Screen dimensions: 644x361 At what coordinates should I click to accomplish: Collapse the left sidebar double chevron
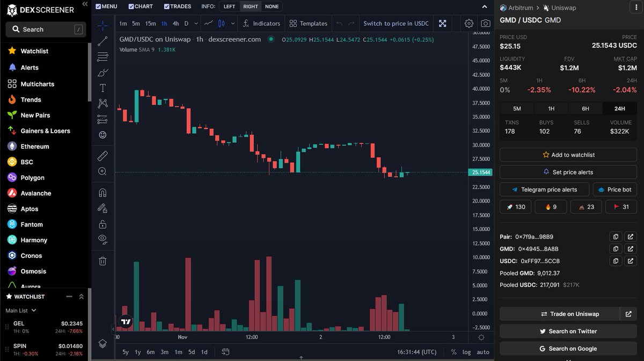pos(84,5)
